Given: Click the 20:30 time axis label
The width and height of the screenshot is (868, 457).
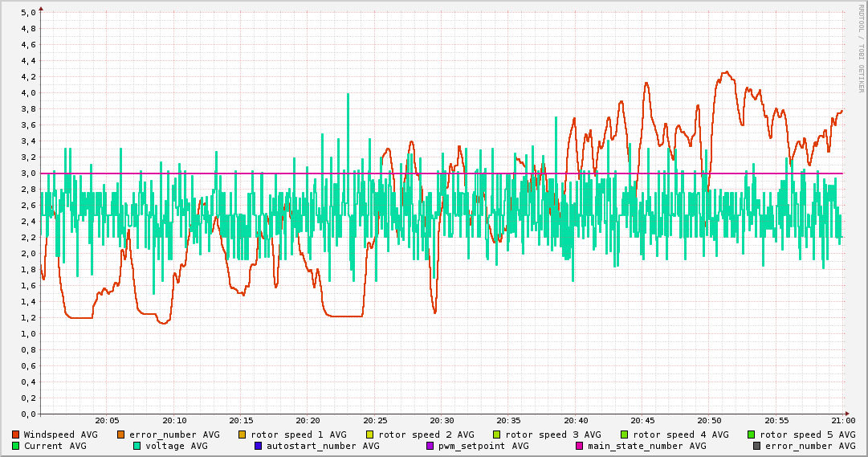Looking at the screenshot, I should [442, 420].
